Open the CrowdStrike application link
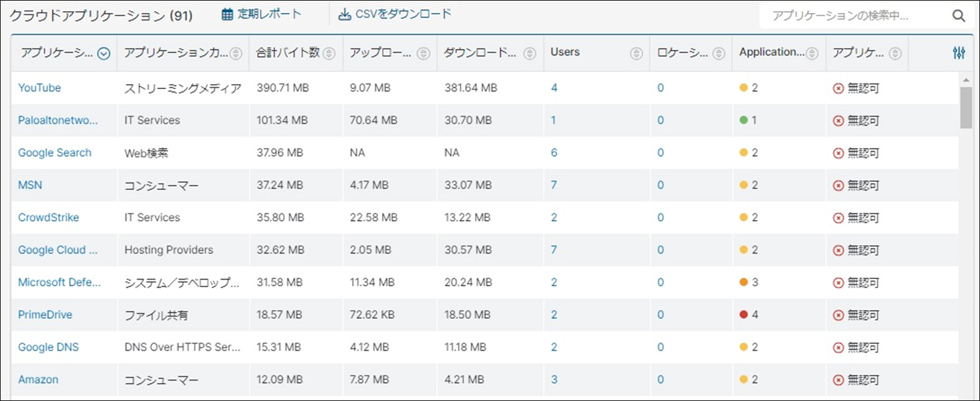 click(x=48, y=217)
